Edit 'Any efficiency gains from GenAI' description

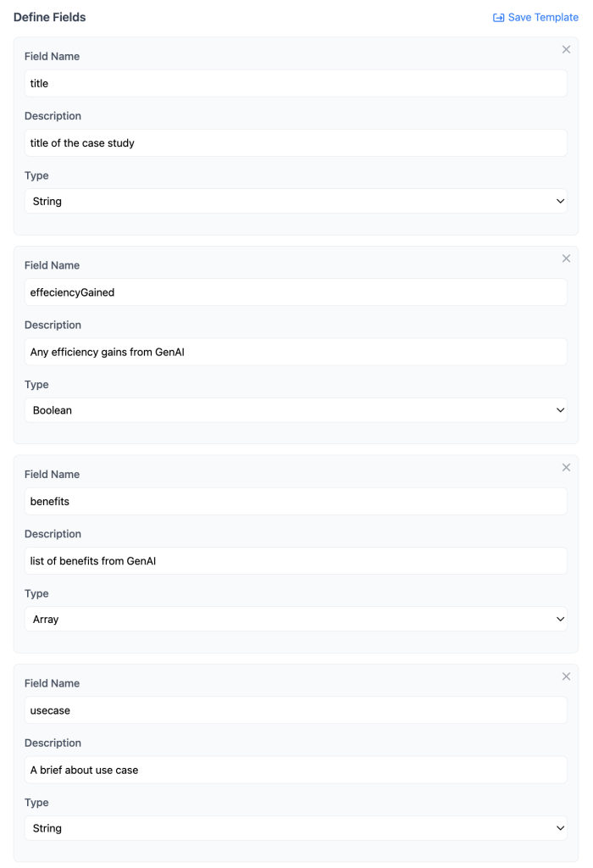tap(296, 352)
